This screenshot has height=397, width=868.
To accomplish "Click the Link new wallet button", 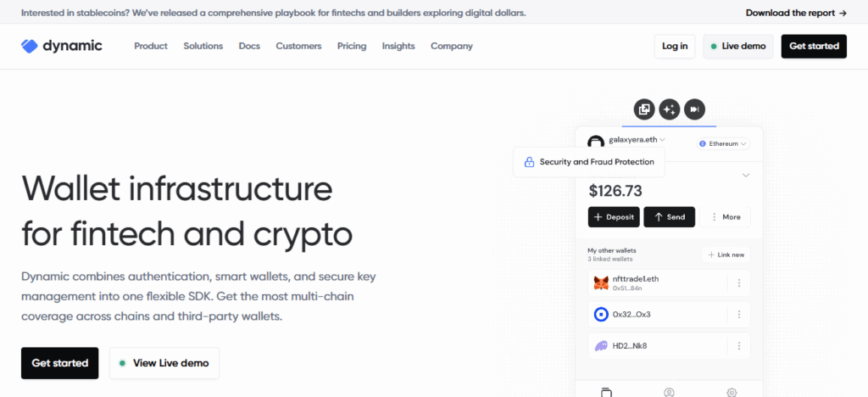I will pyautogui.click(x=726, y=255).
